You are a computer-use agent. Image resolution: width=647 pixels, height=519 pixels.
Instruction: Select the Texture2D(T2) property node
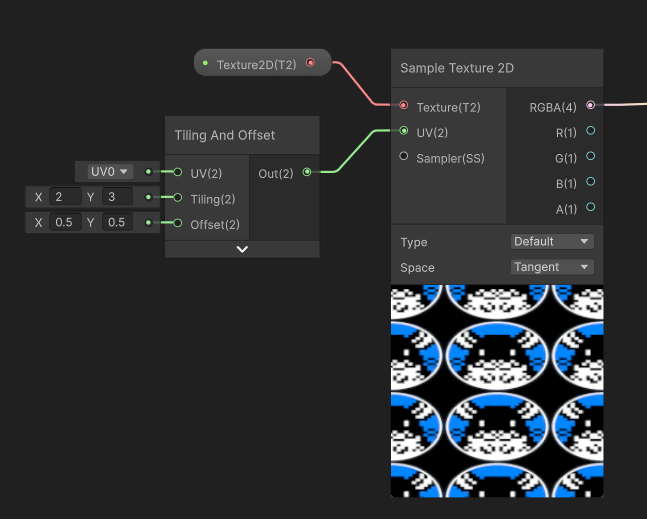coord(262,63)
